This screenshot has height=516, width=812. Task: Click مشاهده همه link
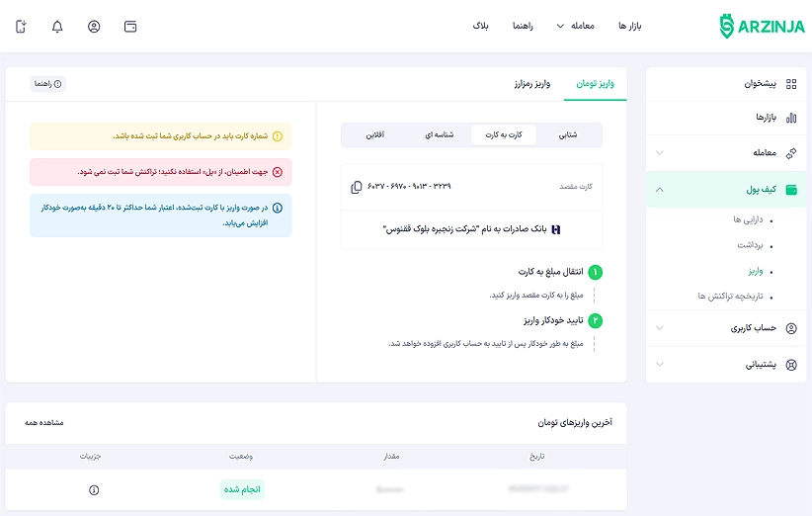click(44, 422)
